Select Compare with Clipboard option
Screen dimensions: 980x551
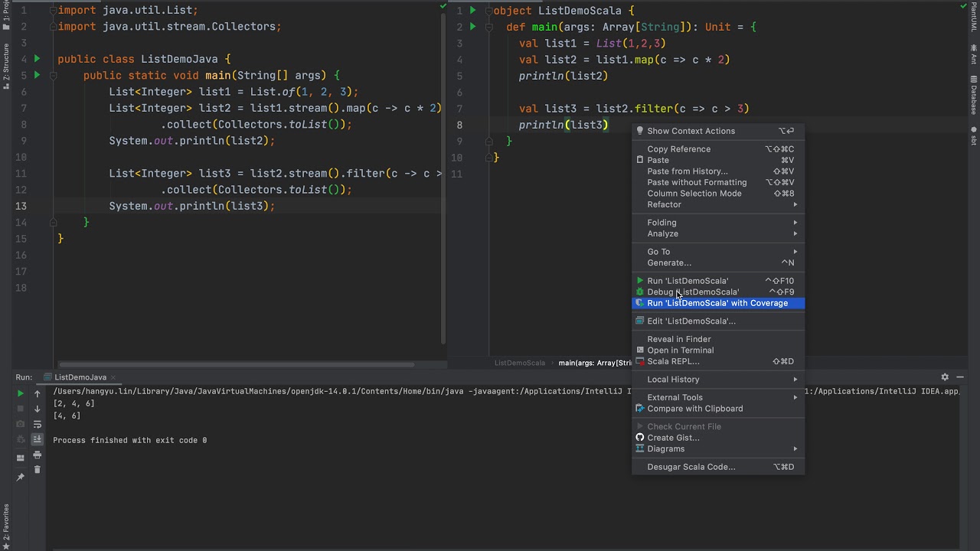(x=694, y=409)
